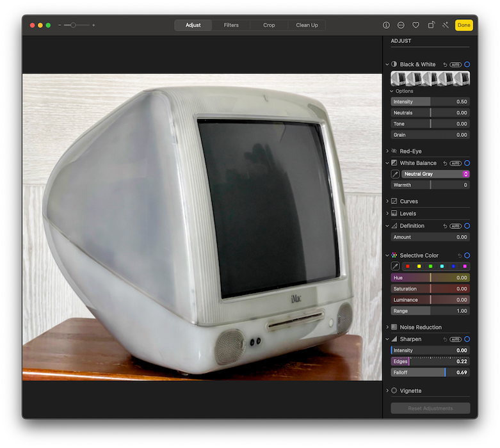Toggle White Balance adjustment enable circle
The height and width of the screenshot is (448, 500).
pyautogui.click(x=467, y=163)
